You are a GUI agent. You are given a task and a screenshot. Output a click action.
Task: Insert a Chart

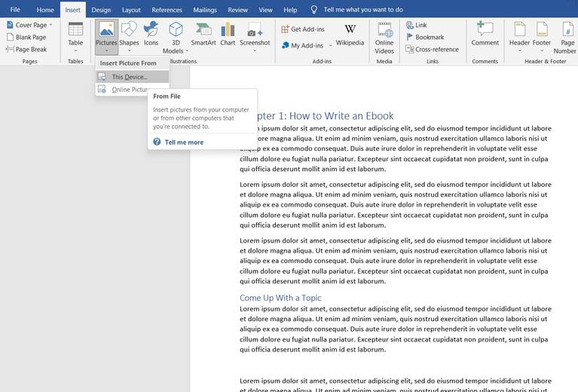coord(228,34)
